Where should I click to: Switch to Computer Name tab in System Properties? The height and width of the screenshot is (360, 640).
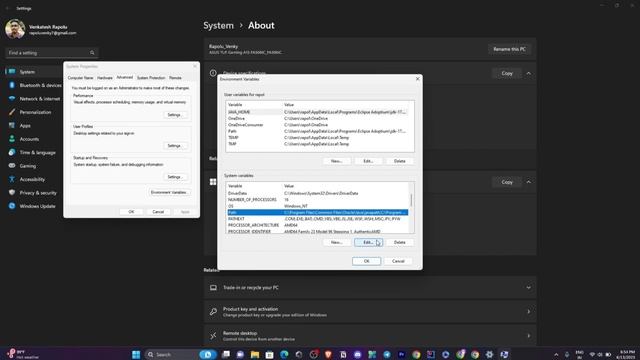(80, 78)
